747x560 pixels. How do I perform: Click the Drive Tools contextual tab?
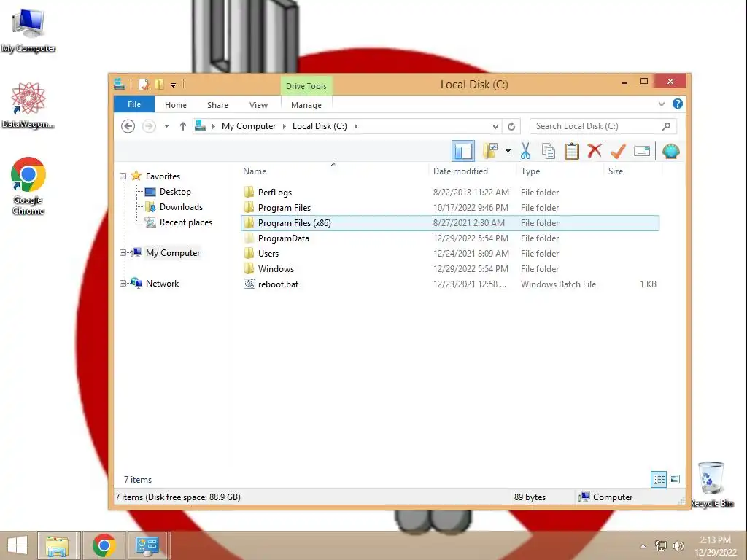(x=306, y=86)
